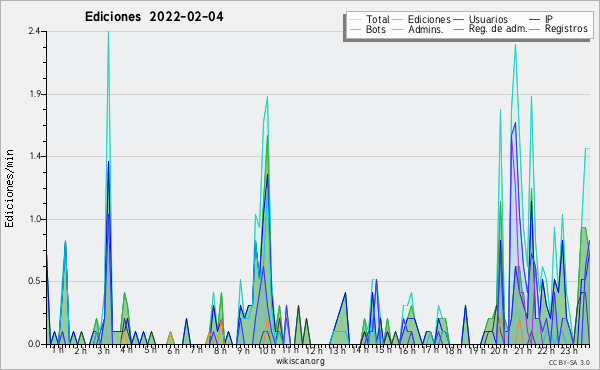Click the 'Usuarios' legend entry
Image resolution: width=600 pixels, height=370 pixels.
click(488, 19)
